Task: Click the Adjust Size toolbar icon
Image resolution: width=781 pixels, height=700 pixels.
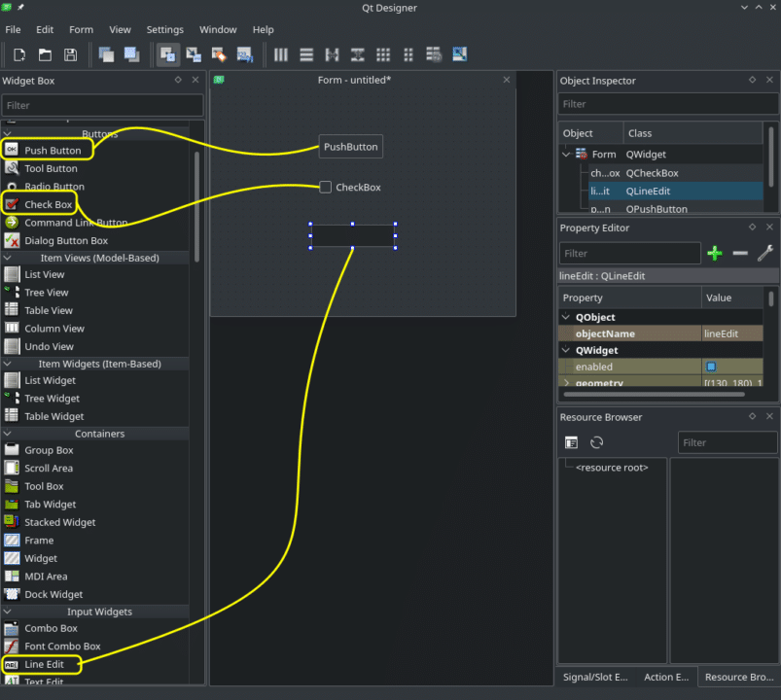Action: [458, 55]
